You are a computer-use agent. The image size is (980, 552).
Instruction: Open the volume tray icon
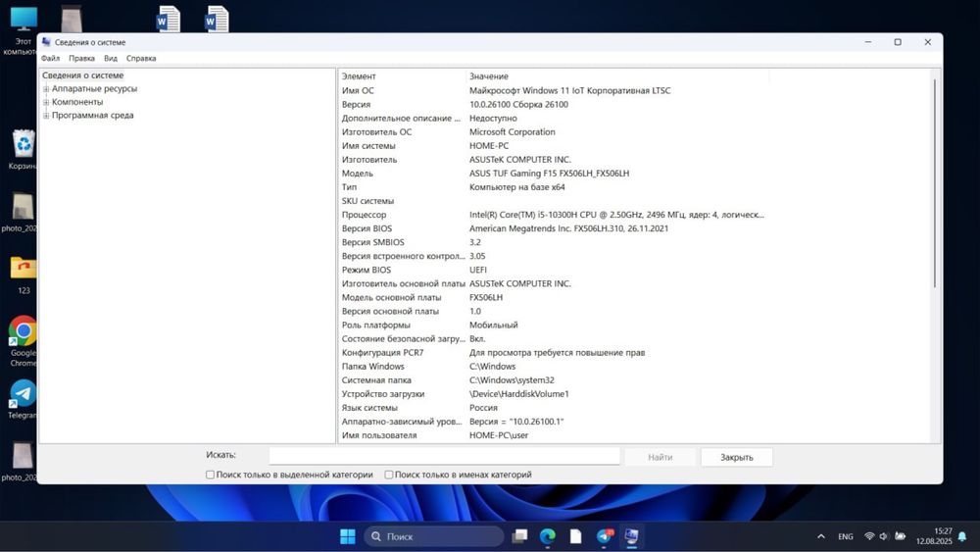[884, 536]
